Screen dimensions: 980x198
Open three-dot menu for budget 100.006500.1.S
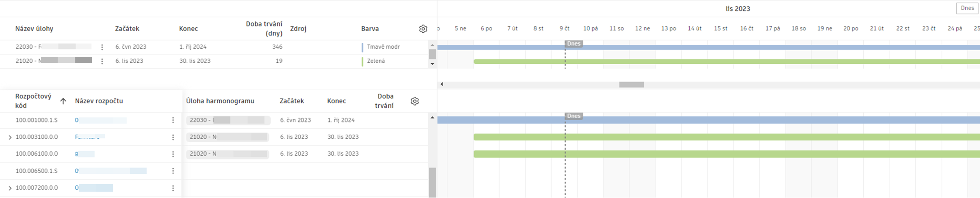[173, 171]
